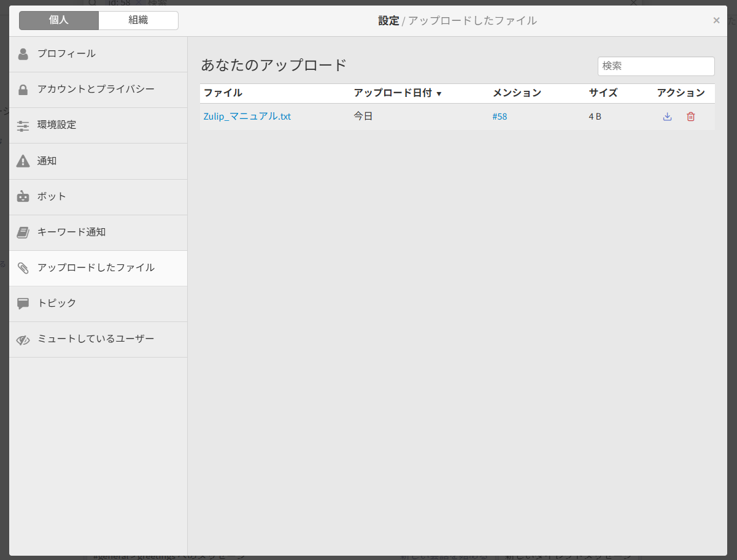Toggle sort order on アップロード日付 column
The image size is (737, 560).
(395, 93)
